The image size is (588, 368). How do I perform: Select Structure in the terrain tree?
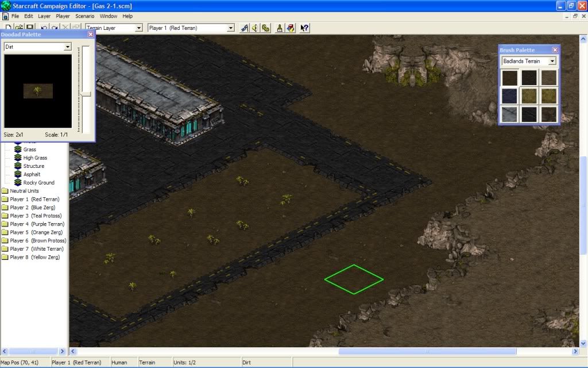point(33,166)
